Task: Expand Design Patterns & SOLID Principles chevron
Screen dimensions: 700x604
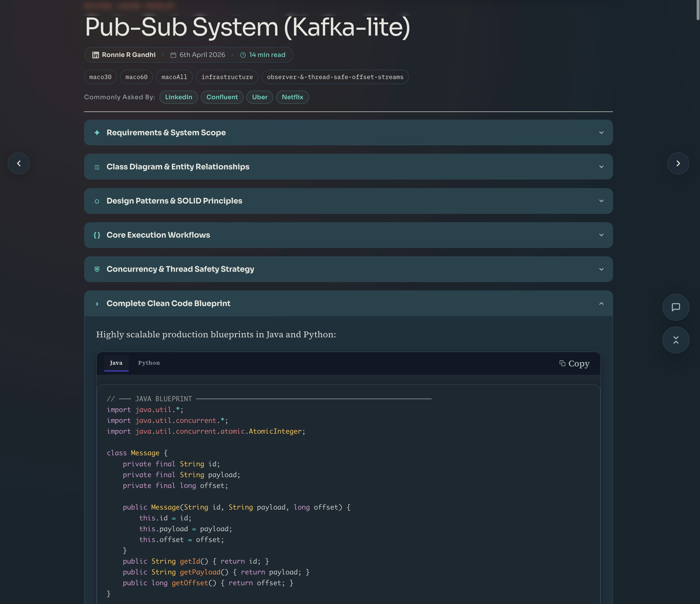Action: click(601, 201)
